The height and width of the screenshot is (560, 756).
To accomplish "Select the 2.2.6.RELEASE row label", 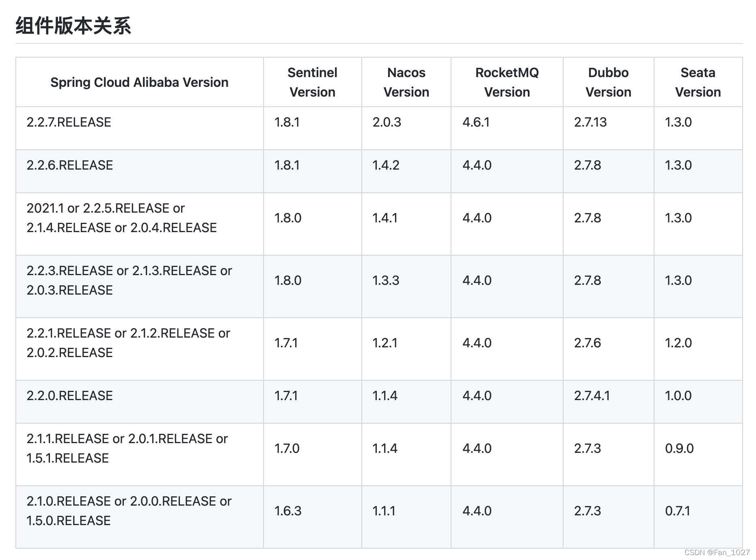I will [70, 165].
